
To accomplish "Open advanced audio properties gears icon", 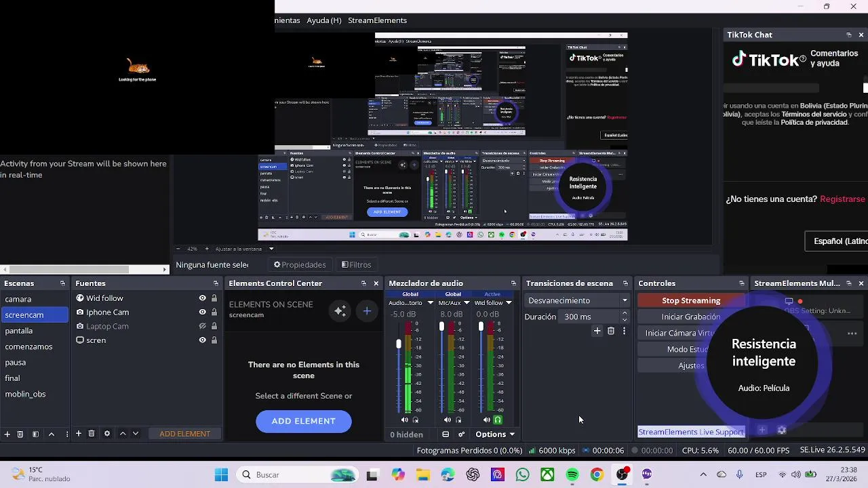I will click(462, 434).
